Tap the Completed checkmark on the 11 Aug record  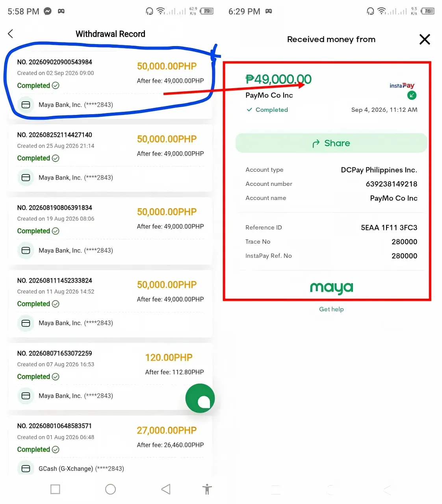(56, 304)
